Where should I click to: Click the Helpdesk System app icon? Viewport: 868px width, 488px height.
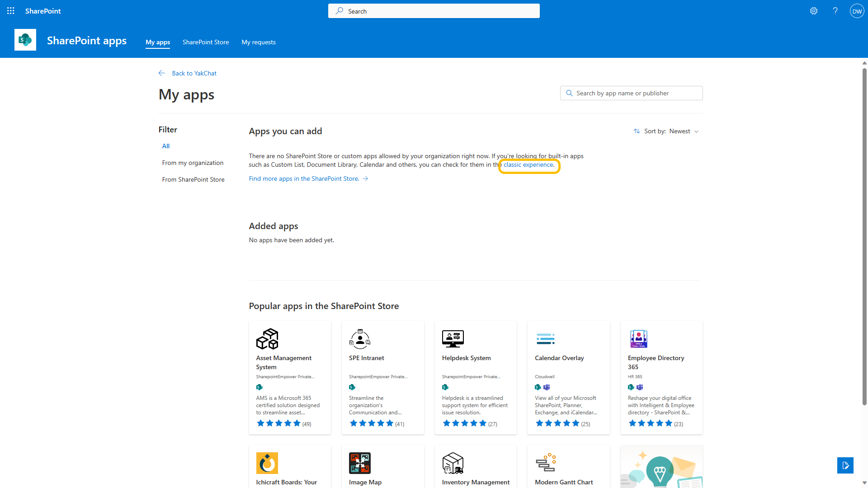tap(453, 339)
